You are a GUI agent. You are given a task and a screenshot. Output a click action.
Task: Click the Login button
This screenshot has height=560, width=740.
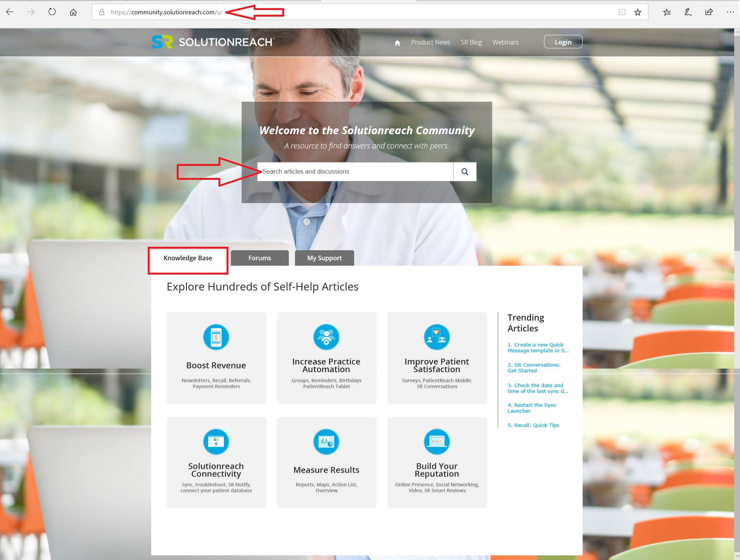[563, 42]
